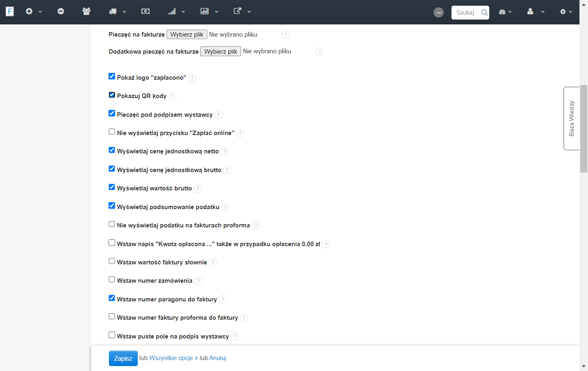Image resolution: width=588 pixels, height=371 pixels.
Task: Open the Baza Wiedzy side tab
Action: [571, 118]
